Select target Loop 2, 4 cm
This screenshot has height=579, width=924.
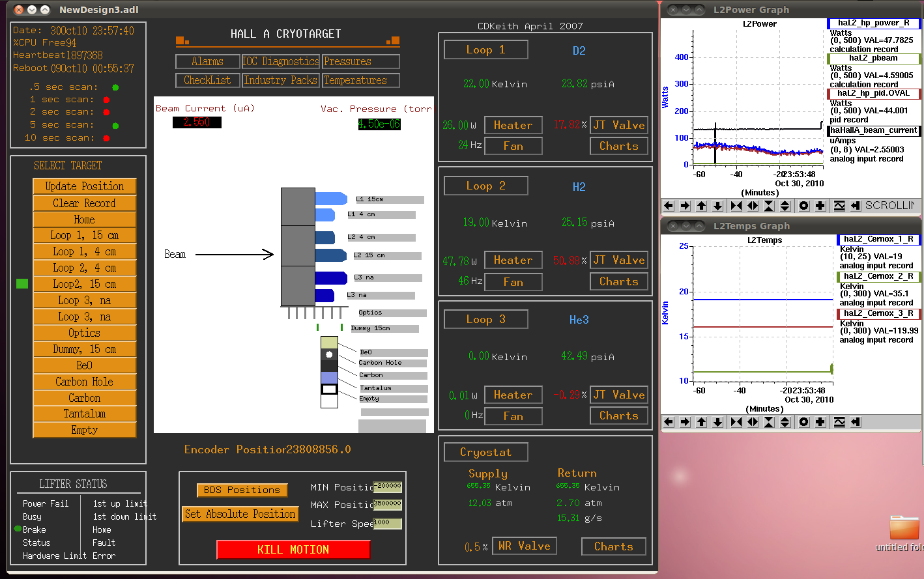tap(85, 268)
